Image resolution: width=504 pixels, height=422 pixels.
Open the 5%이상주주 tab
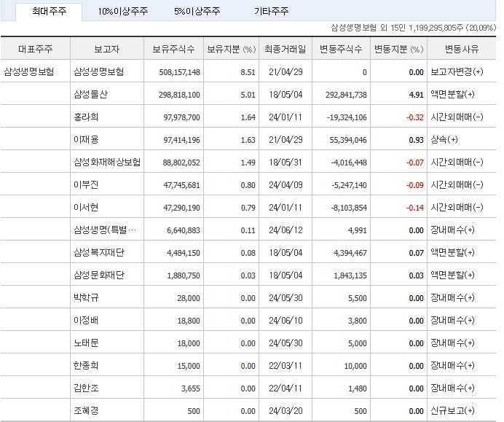pyautogui.click(x=197, y=12)
